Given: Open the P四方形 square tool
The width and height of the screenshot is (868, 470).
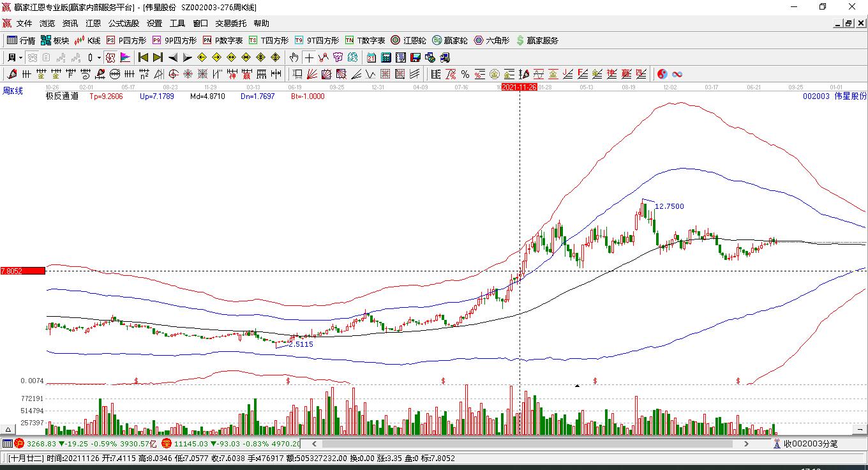Looking at the screenshot, I should [x=126, y=40].
